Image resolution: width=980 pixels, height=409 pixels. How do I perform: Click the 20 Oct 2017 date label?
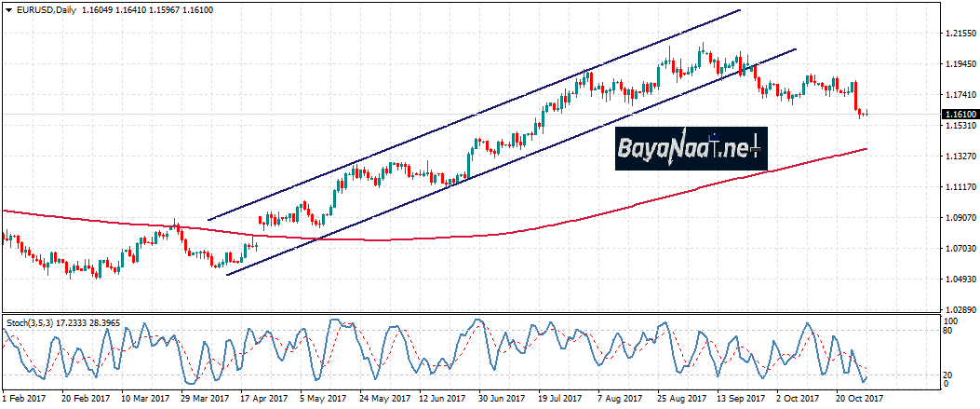coord(859,398)
